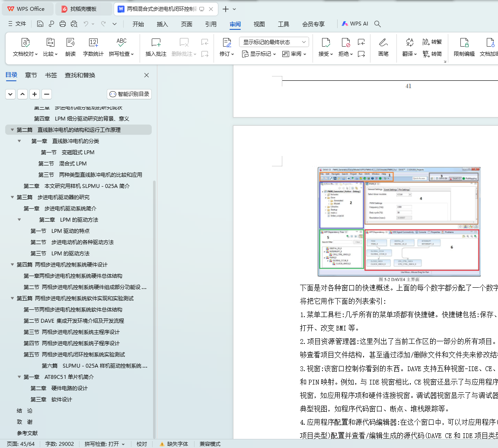Collapse 第一章 直线脉冲电机的分类 node
Screen dimensions: 498x448
(x=19, y=141)
